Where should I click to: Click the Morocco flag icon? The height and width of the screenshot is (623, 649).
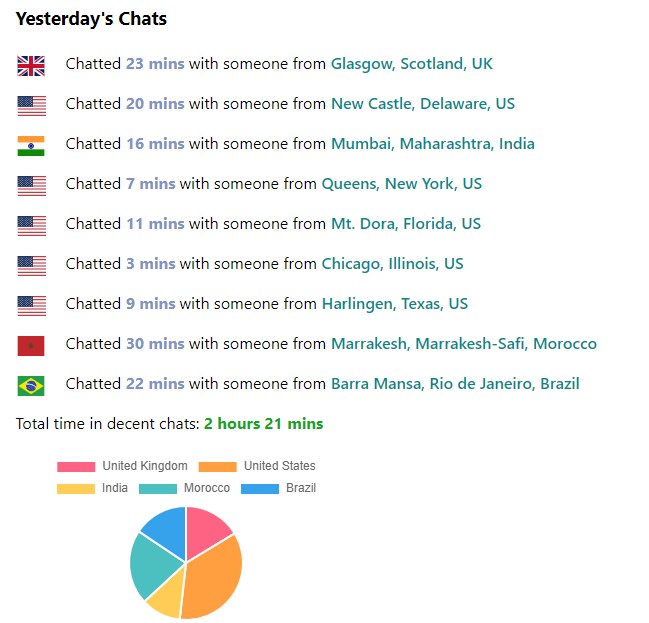(x=31, y=346)
